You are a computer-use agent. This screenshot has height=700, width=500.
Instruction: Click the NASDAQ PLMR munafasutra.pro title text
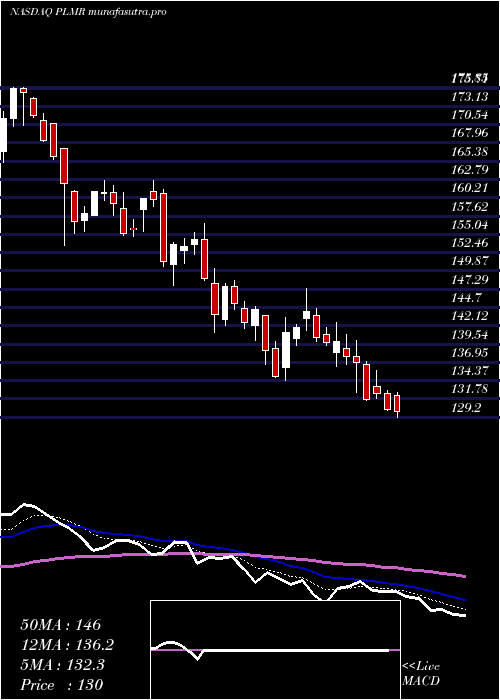click(x=88, y=12)
